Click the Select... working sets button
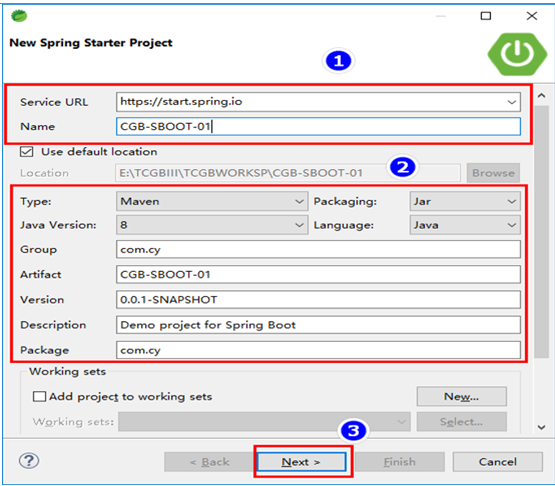555x486 pixels. [462, 422]
